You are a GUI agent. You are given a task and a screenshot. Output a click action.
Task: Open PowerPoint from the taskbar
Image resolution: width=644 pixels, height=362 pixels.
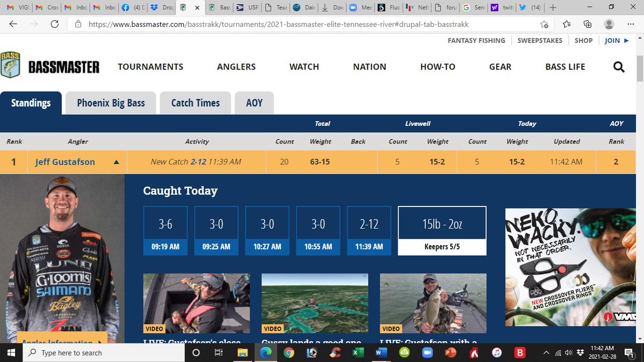click(450, 352)
